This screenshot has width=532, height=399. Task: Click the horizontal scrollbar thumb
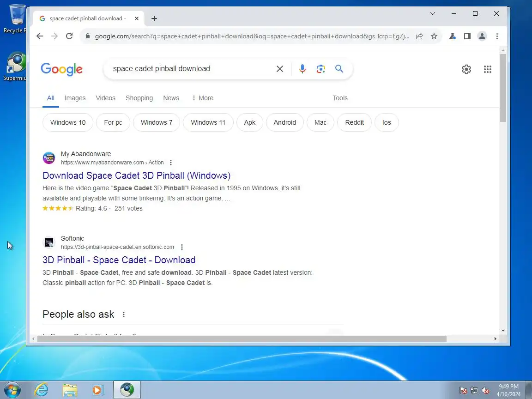click(242, 339)
